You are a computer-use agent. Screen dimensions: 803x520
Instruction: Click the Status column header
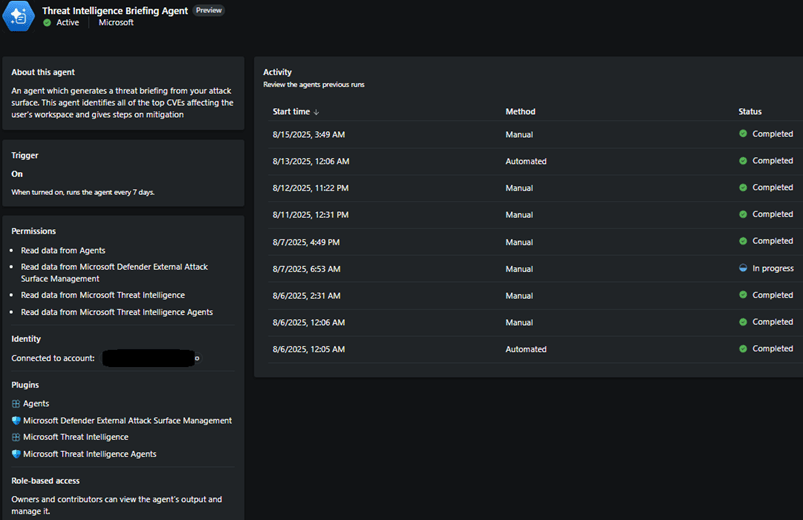coord(750,112)
